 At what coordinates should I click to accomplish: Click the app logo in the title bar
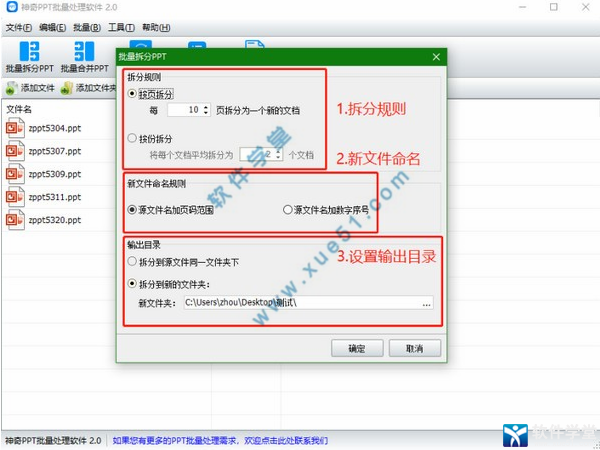pos(11,8)
